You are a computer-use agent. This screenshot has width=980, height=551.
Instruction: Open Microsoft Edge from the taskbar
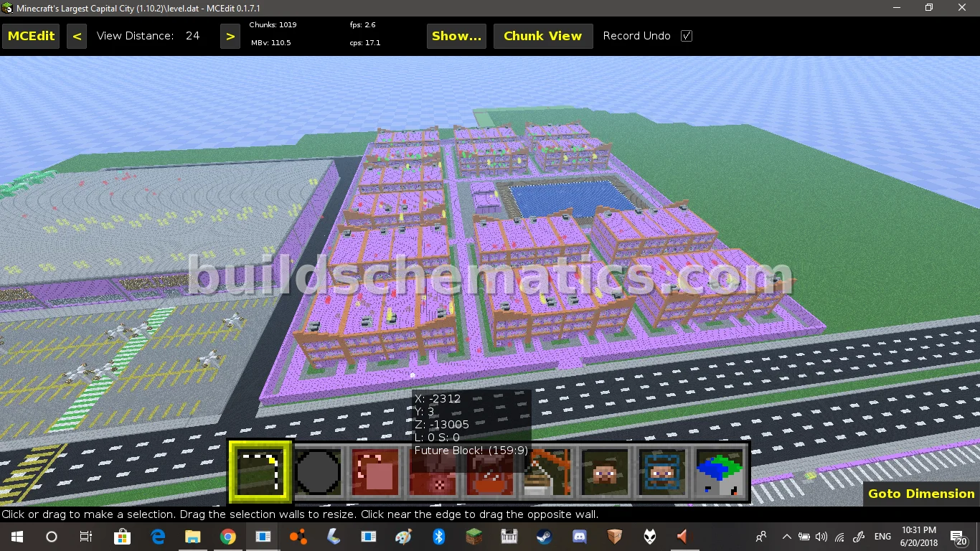[x=158, y=537]
